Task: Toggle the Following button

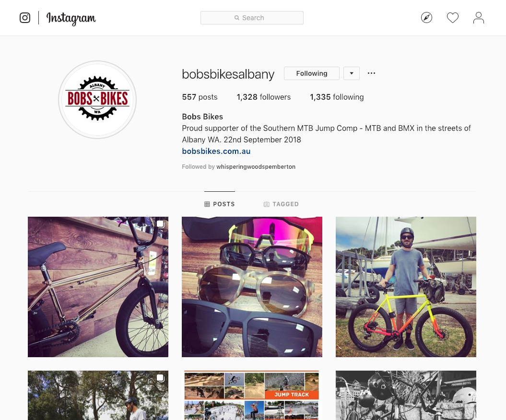Action: (x=311, y=73)
